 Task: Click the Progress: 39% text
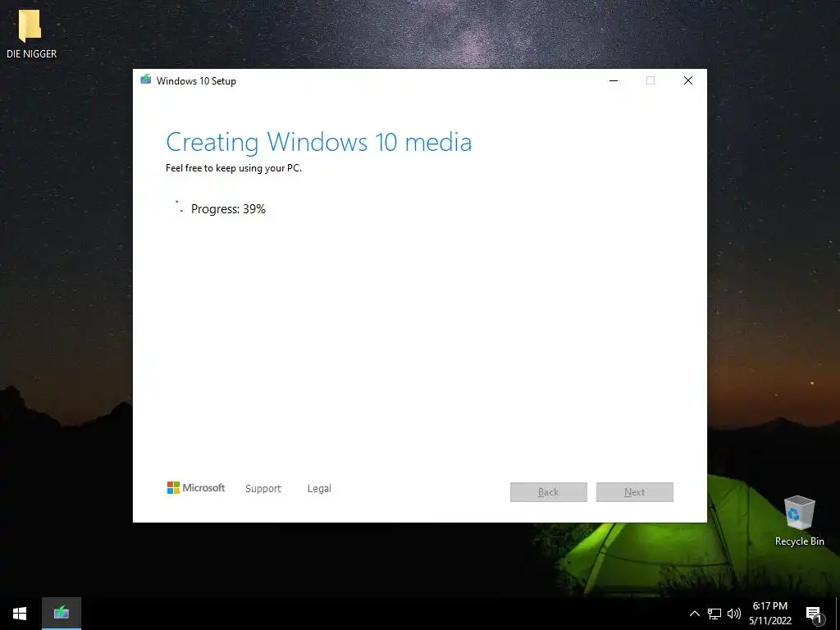click(x=228, y=209)
